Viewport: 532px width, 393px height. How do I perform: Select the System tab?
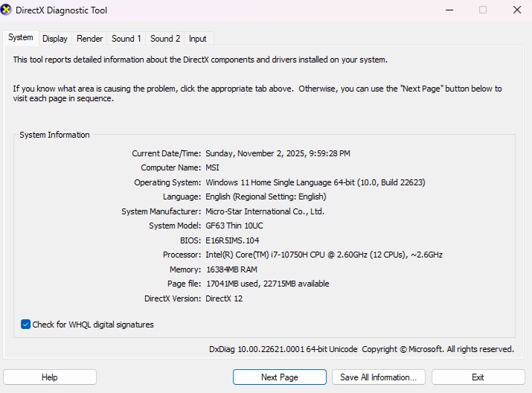[21, 38]
